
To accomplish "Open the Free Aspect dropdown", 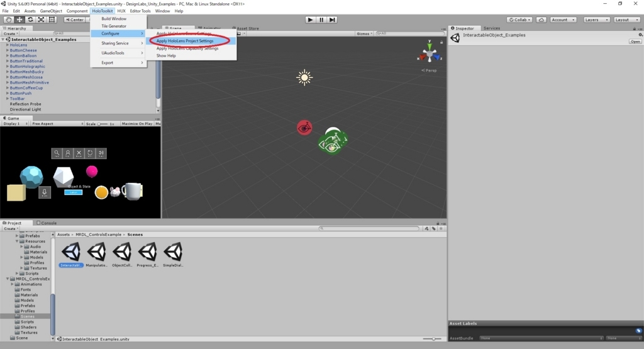I will pyautogui.click(x=57, y=124).
